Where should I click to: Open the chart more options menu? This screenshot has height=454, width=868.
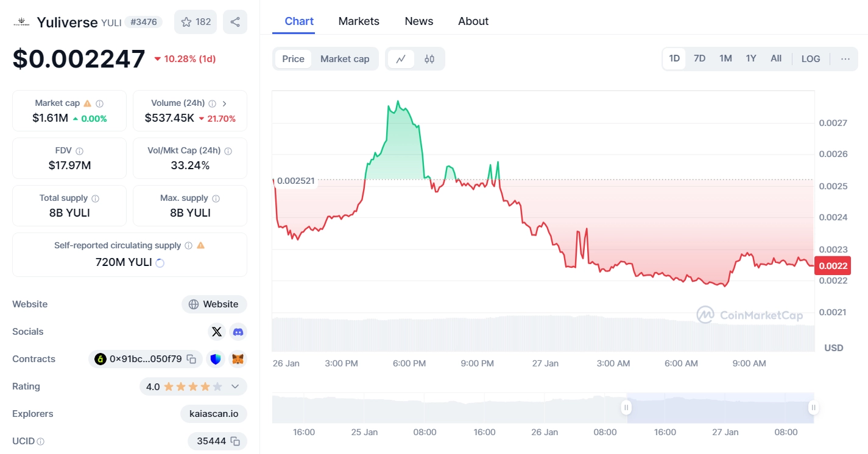pos(845,59)
